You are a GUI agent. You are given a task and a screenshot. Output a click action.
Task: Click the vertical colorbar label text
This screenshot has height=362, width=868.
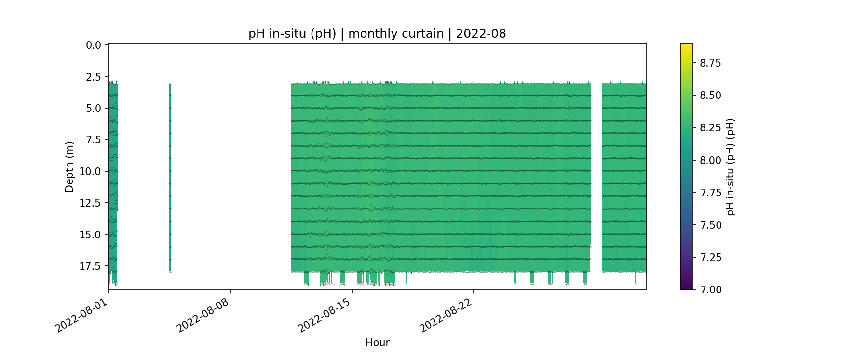[731, 167]
